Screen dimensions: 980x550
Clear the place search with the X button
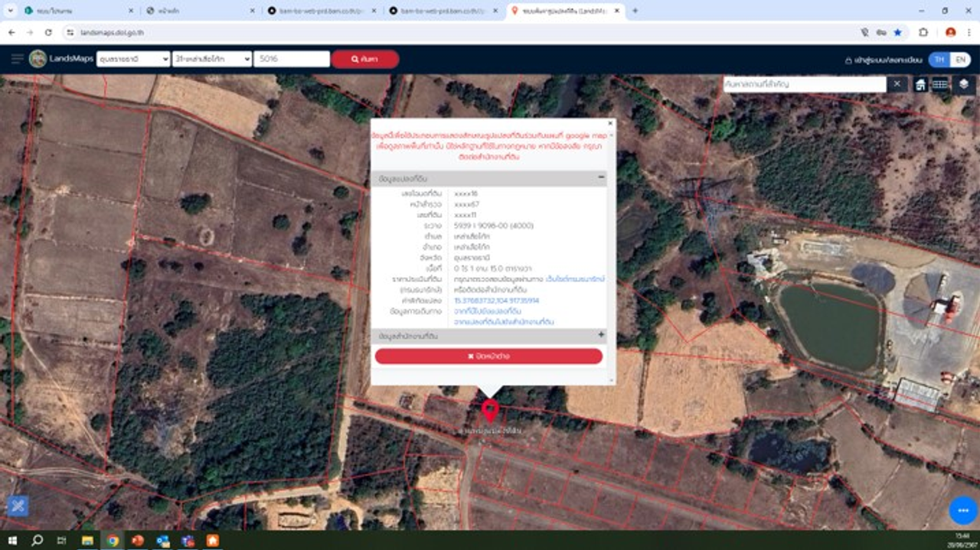(897, 84)
